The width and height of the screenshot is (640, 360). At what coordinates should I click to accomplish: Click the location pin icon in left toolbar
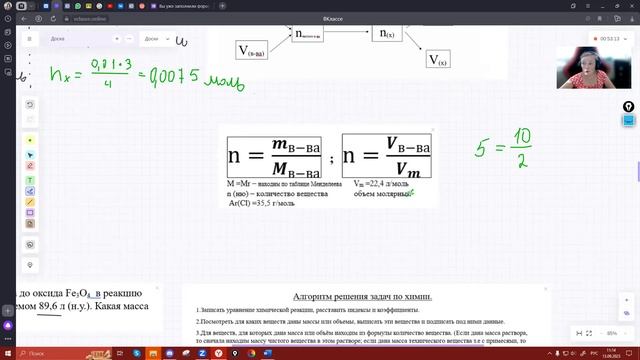[30, 265]
